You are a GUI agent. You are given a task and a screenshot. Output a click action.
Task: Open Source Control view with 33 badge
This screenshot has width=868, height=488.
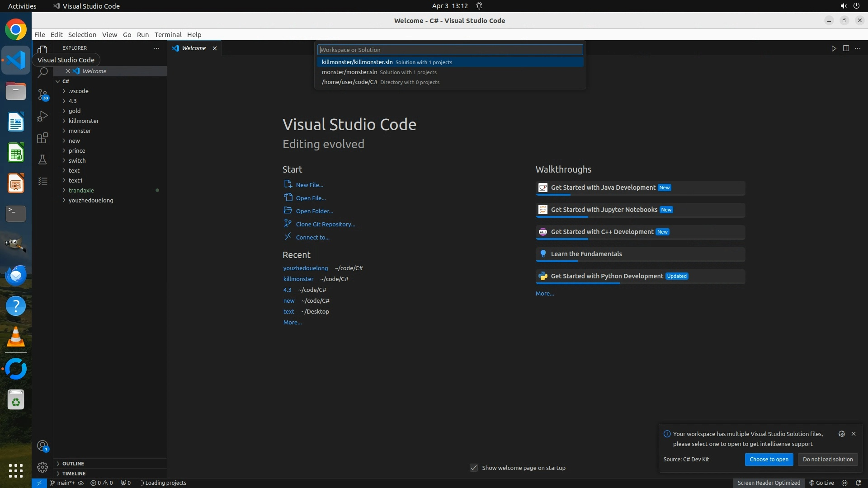[x=42, y=94]
